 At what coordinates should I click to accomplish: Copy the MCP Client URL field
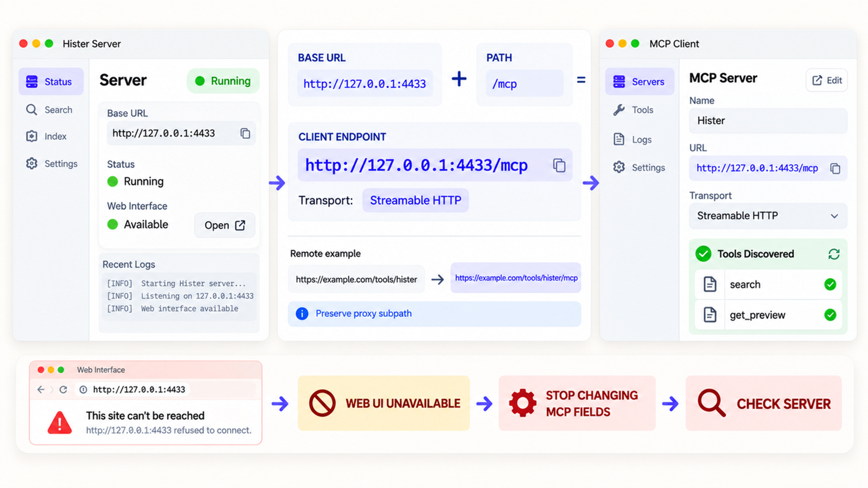coord(835,169)
